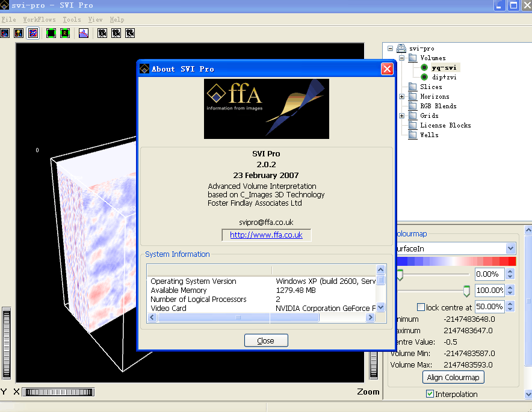
Task: Click the svi-pro project root icon
Action: [401, 48]
